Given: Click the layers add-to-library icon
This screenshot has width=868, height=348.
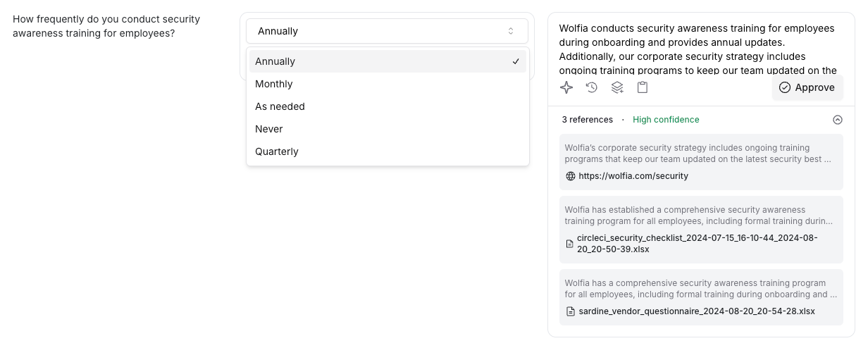Looking at the screenshot, I should 617,87.
